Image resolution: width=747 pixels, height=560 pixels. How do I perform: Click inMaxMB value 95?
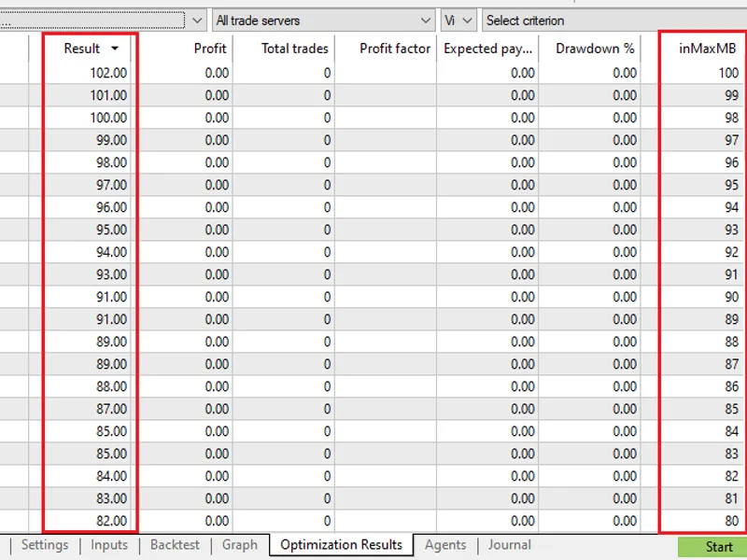coord(732,185)
